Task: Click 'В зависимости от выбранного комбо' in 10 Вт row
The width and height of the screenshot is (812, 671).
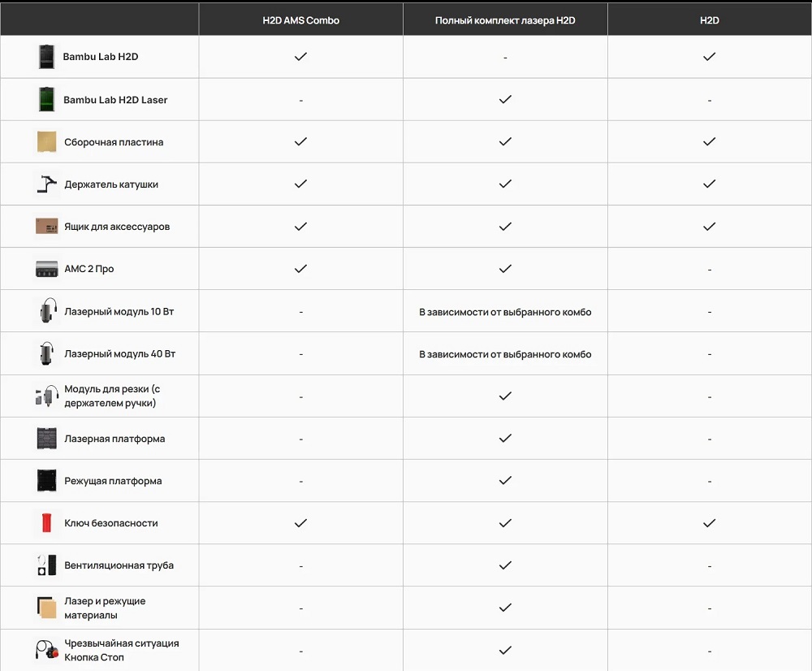Action: click(505, 312)
